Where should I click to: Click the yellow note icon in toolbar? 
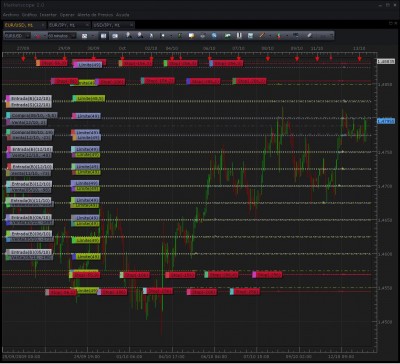click(192, 36)
